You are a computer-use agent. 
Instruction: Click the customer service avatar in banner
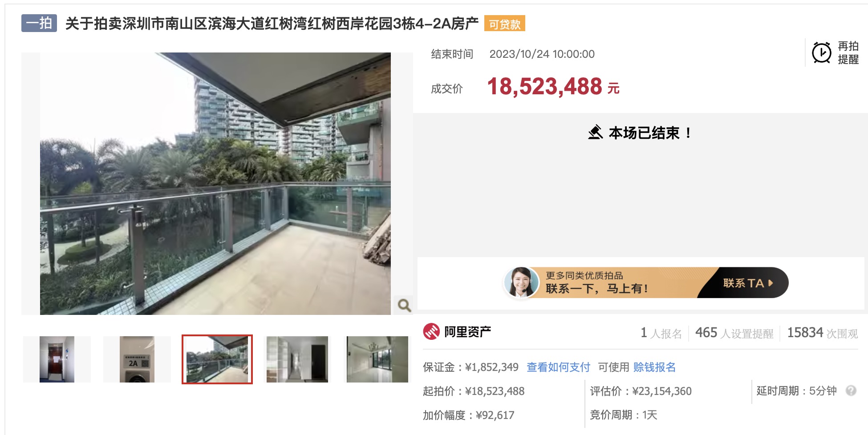[521, 282]
